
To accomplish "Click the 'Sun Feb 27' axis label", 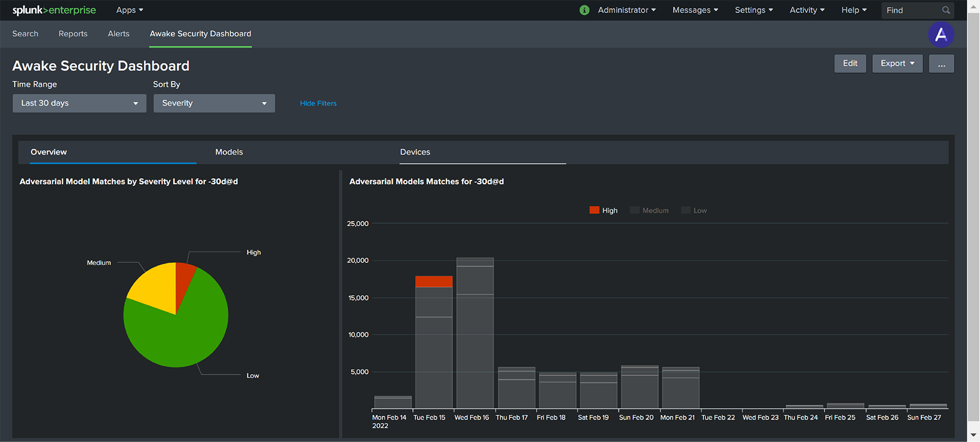I will [924, 418].
